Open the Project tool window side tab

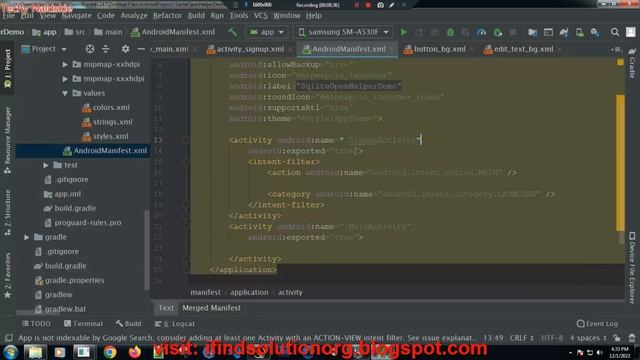[x=7, y=69]
